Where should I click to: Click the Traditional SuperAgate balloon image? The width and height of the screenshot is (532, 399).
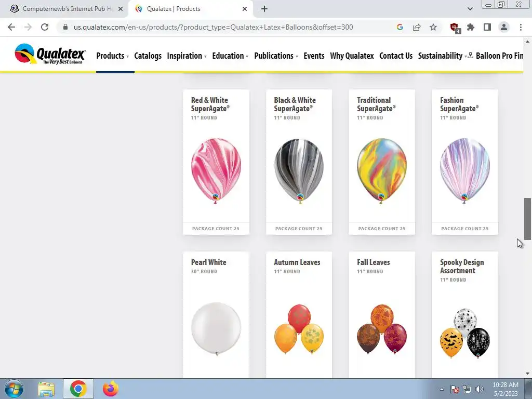click(x=382, y=170)
